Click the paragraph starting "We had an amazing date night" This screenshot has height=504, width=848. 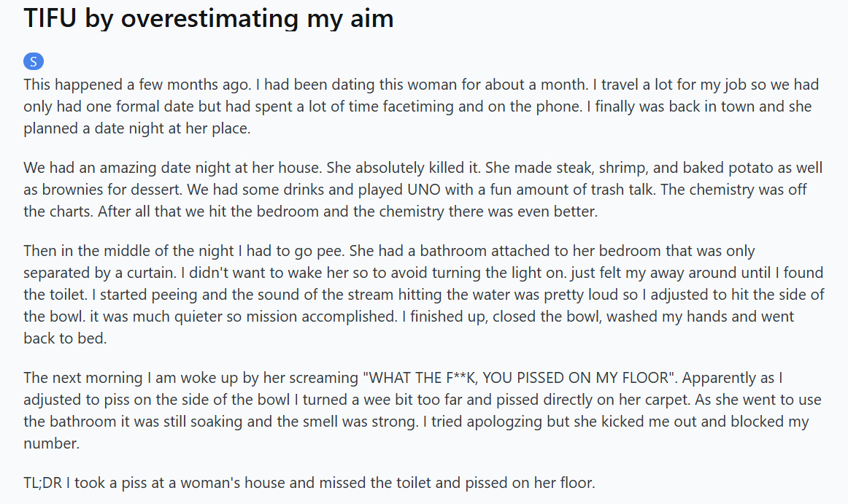pyautogui.click(x=423, y=190)
